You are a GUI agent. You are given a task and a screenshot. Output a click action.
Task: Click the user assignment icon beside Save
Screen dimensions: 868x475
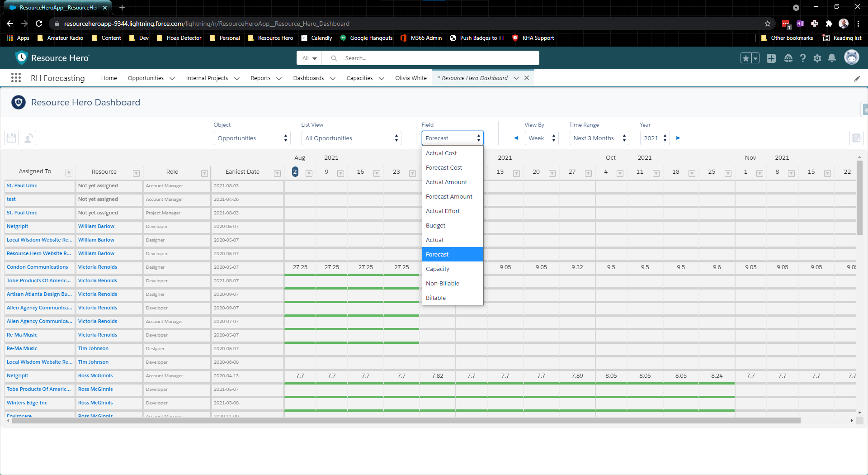[28, 138]
